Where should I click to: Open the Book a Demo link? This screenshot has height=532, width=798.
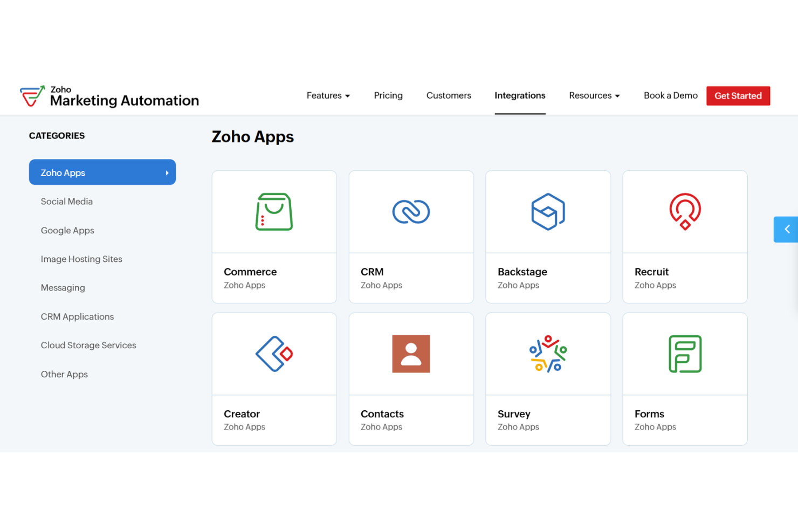(670, 95)
